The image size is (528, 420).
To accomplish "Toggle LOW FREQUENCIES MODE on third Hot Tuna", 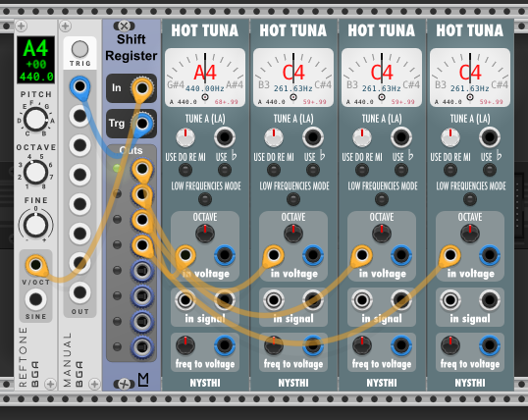I will [382, 199].
